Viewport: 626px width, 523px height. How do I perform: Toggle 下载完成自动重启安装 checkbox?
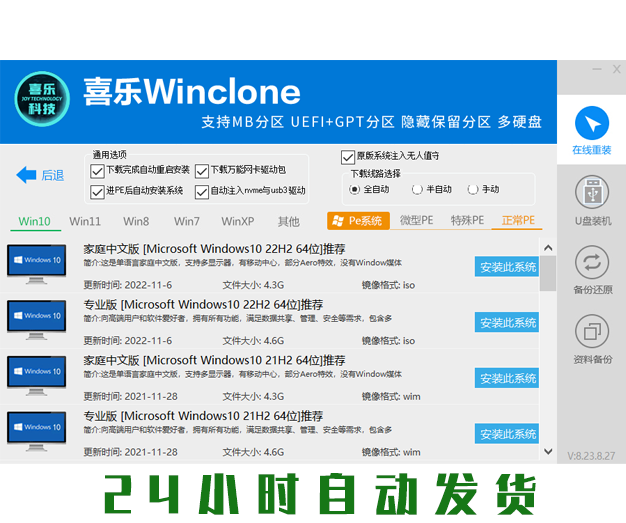[x=97, y=171]
